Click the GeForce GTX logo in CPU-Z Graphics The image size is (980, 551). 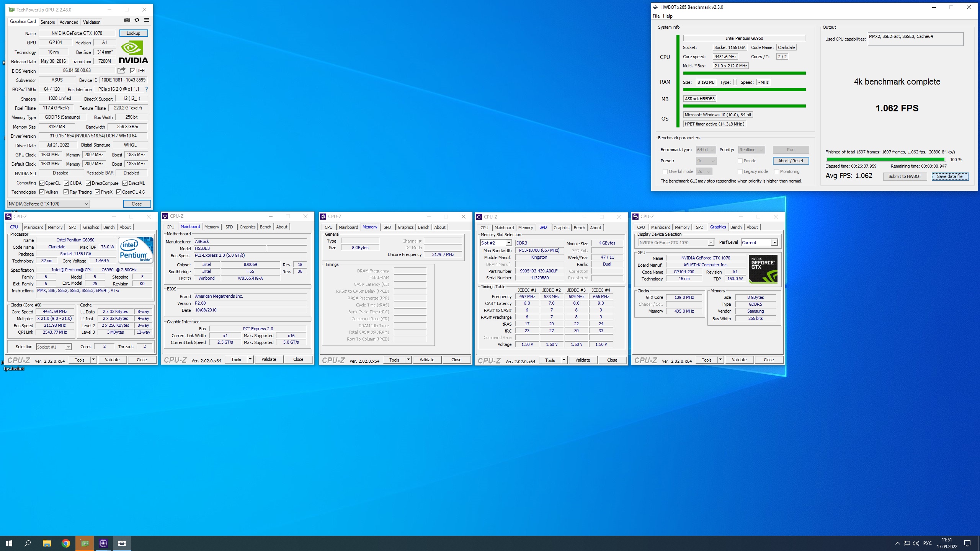(x=763, y=269)
